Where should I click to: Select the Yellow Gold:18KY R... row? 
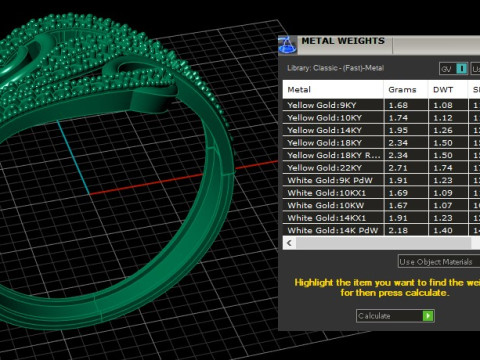tap(381, 155)
